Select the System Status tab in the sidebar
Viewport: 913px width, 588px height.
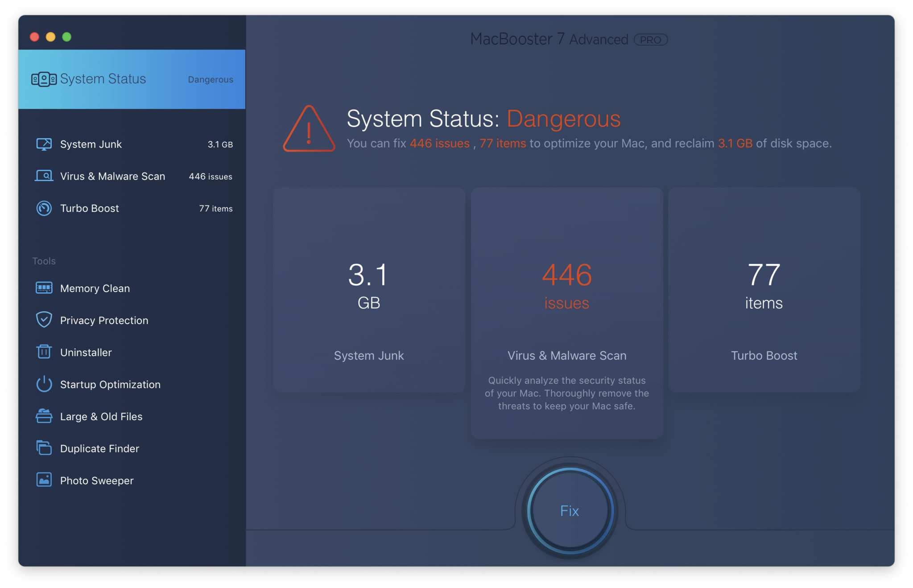(x=132, y=79)
